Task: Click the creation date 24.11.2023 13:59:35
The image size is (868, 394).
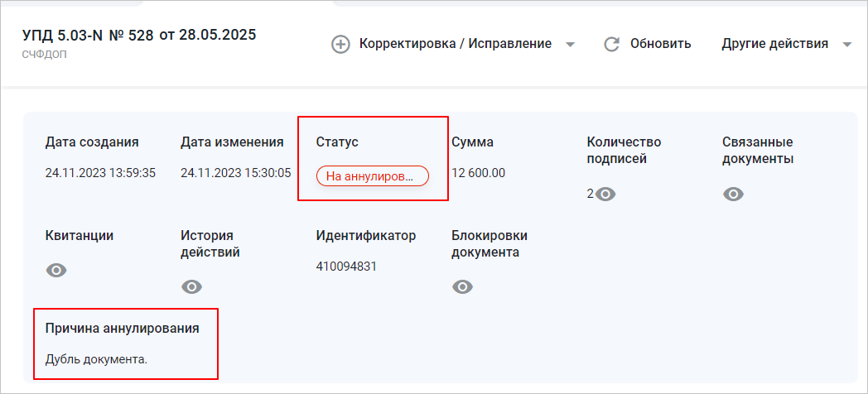Action: coord(100,173)
